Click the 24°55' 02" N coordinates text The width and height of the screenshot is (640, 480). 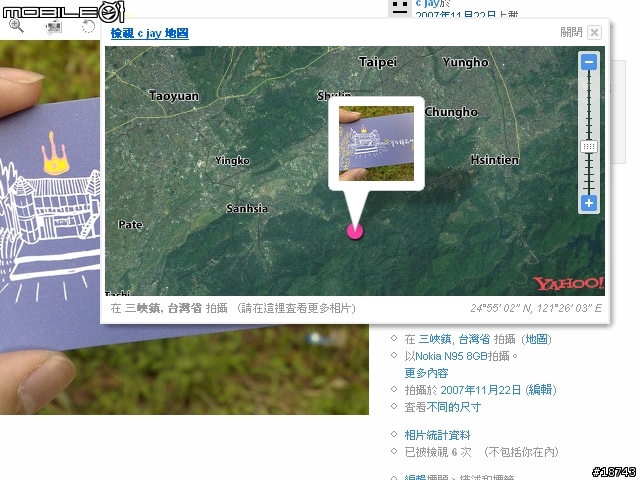click(x=536, y=308)
